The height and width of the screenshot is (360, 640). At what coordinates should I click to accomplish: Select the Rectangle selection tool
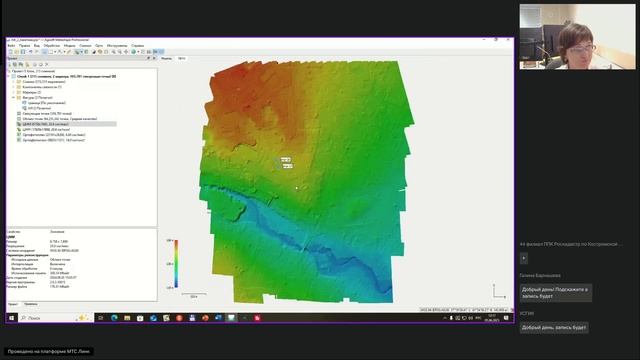51,52
